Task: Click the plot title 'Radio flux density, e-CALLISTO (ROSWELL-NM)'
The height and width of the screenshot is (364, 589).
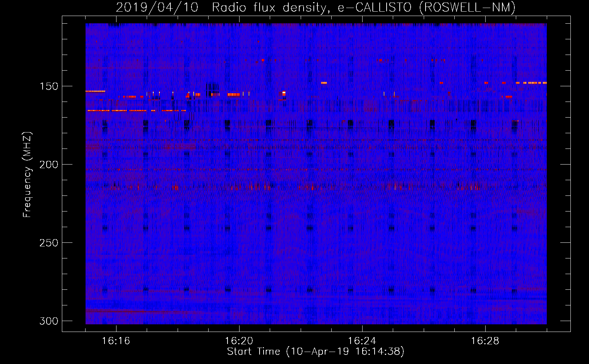Action: (x=364, y=8)
